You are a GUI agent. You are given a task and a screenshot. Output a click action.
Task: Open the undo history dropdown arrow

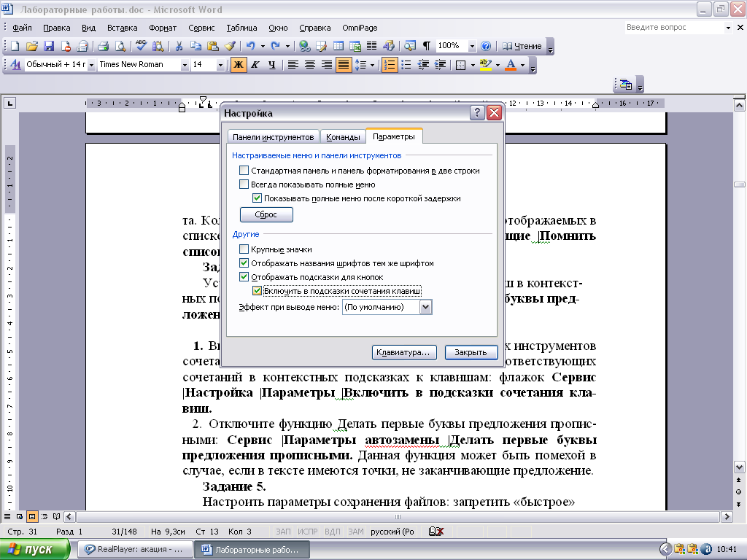[263, 46]
